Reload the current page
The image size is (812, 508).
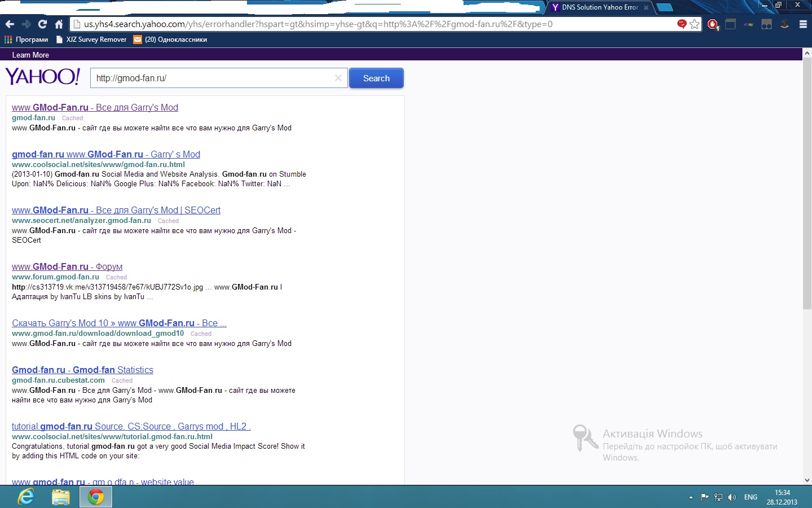tap(42, 24)
